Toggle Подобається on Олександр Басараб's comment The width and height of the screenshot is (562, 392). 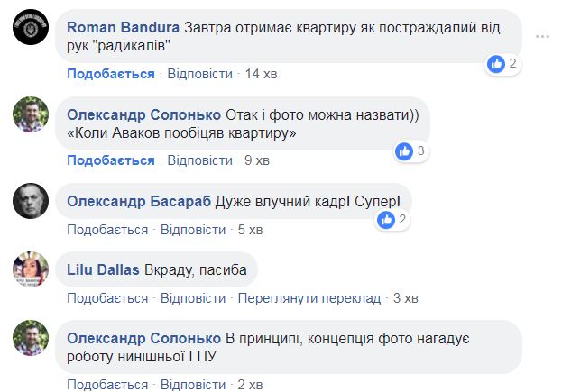(107, 230)
